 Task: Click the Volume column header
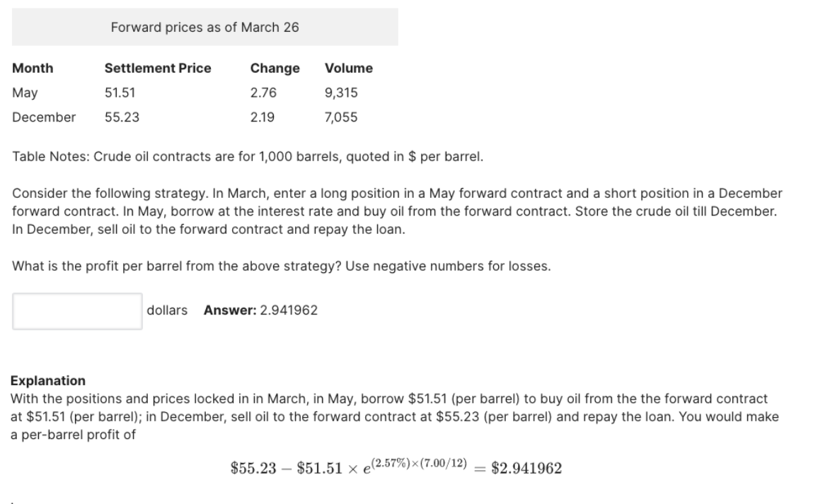pos(348,69)
